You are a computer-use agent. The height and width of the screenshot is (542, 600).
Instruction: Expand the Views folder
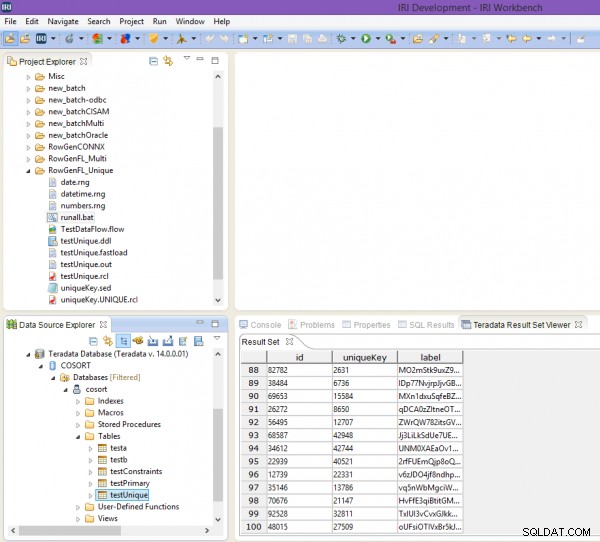pos(78,519)
